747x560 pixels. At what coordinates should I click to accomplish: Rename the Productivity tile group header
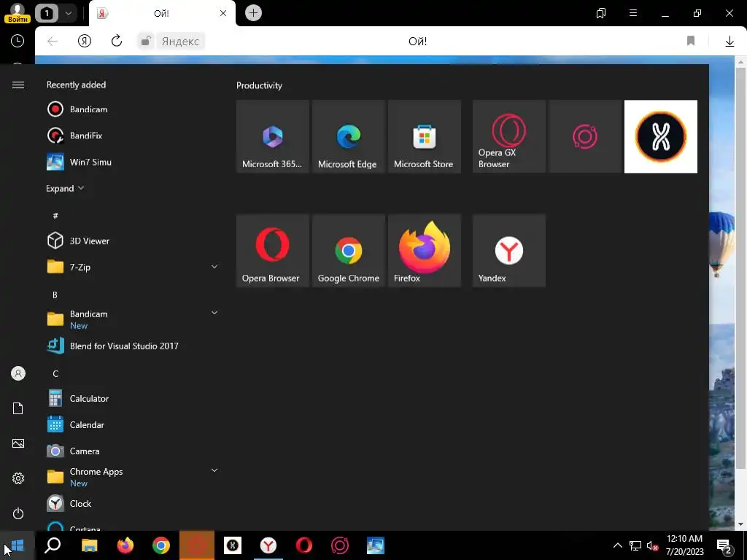click(x=259, y=86)
